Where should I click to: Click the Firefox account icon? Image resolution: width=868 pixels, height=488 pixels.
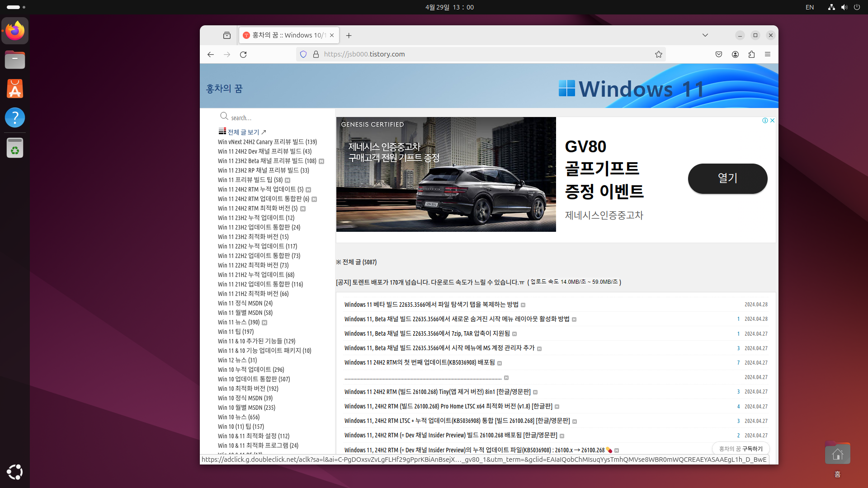(x=735, y=54)
